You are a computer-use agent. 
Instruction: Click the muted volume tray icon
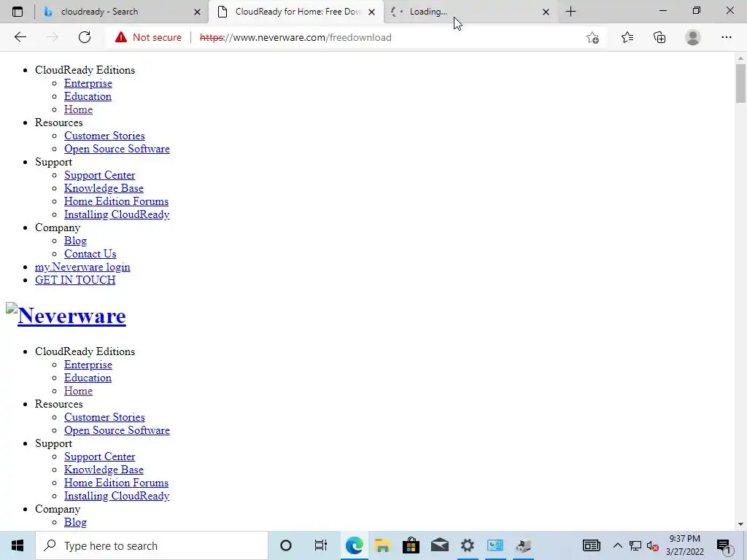coord(653,545)
